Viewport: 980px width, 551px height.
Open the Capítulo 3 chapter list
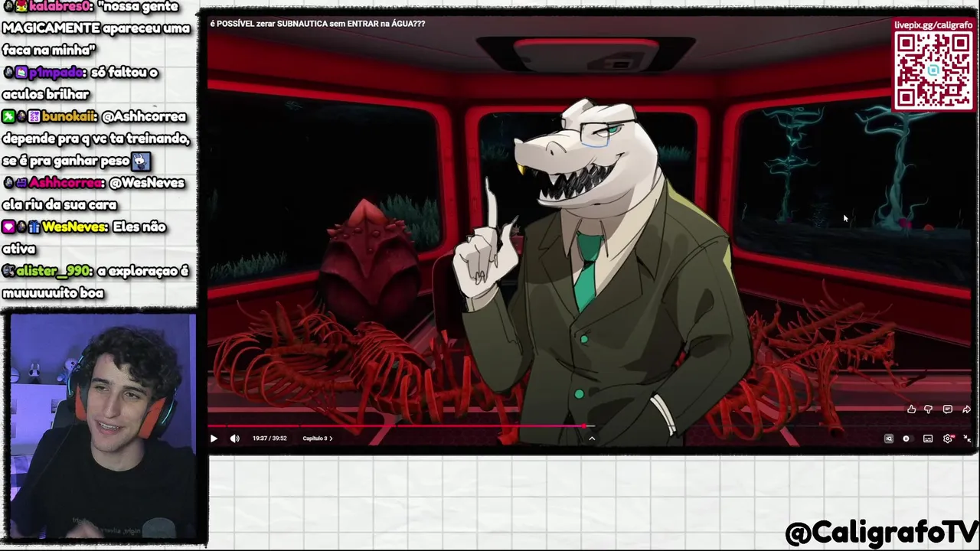point(317,439)
